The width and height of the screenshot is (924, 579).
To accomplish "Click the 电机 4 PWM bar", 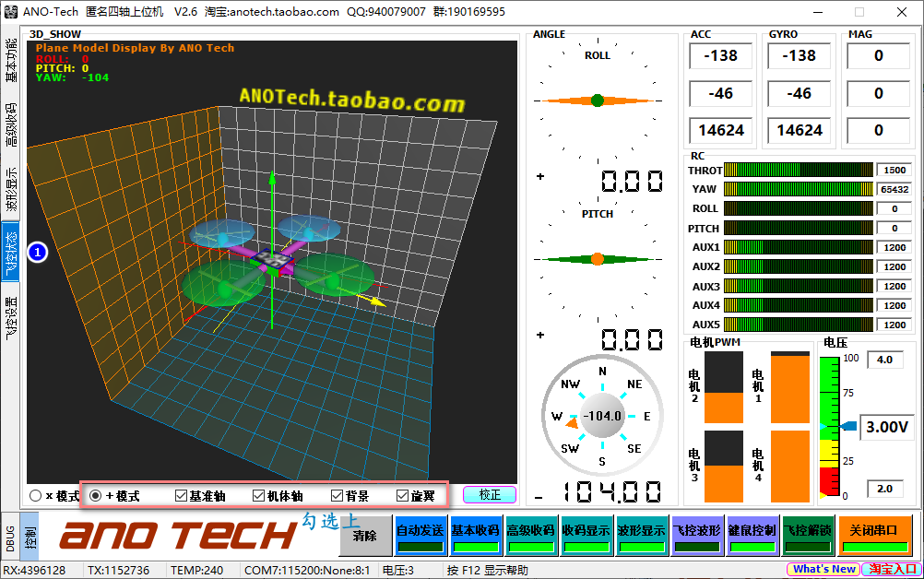I will [790, 467].
